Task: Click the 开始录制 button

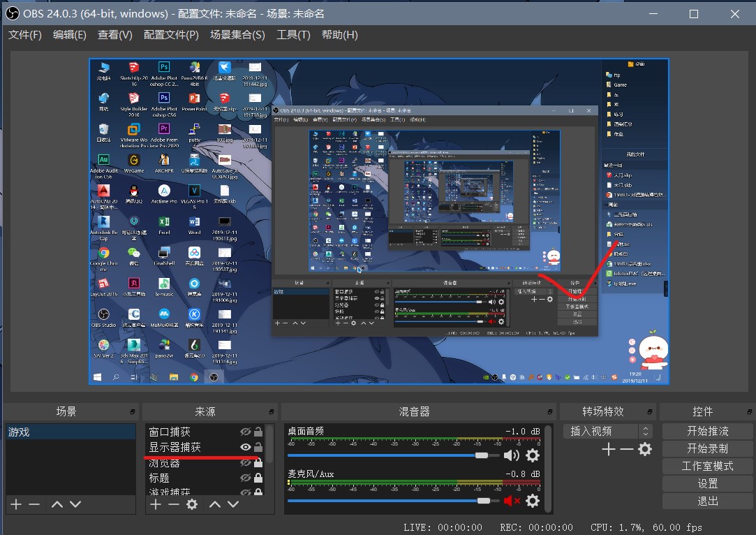Action: pyautogui.click(x=707, y=448)
